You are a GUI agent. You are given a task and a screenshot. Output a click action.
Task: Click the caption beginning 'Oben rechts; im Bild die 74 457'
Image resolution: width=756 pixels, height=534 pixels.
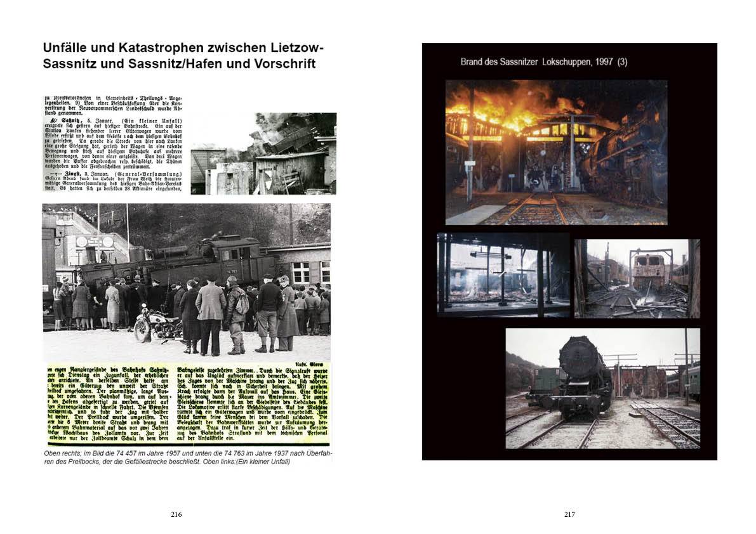point(188,453)
